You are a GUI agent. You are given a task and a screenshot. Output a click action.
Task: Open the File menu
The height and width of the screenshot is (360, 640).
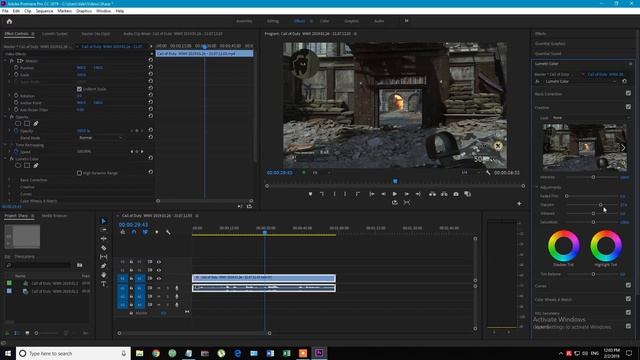pyautogui.click(x=5, y=11)
